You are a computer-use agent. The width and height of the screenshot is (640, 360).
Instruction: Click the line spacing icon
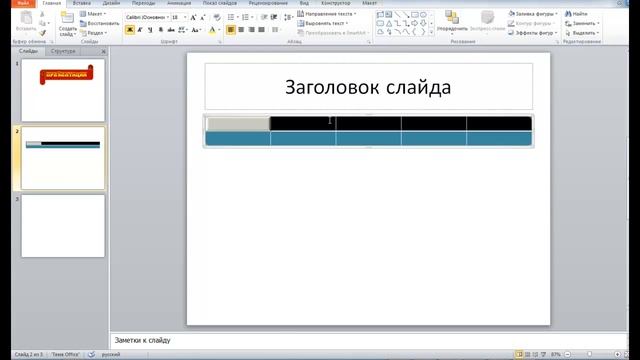[288, 17]
